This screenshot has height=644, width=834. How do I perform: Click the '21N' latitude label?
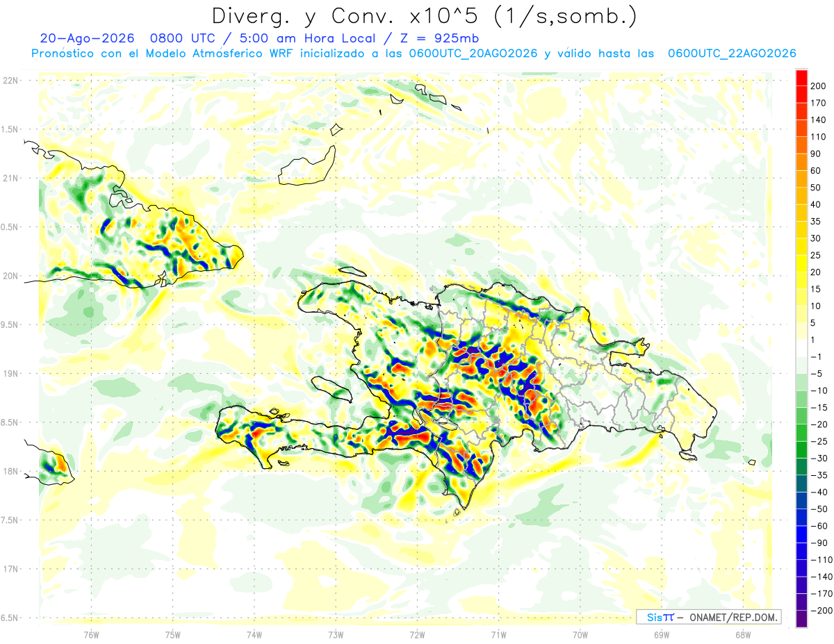tap(10, 178)
